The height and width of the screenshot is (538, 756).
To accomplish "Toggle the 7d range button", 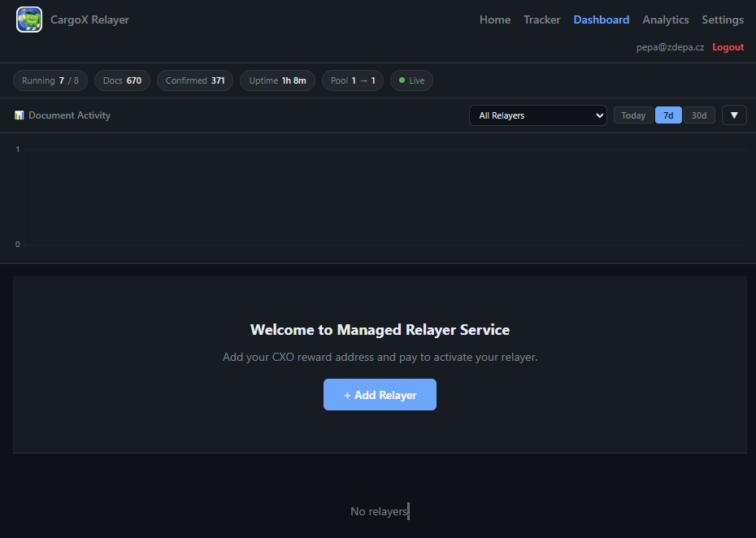I will [x=668, y=115].
